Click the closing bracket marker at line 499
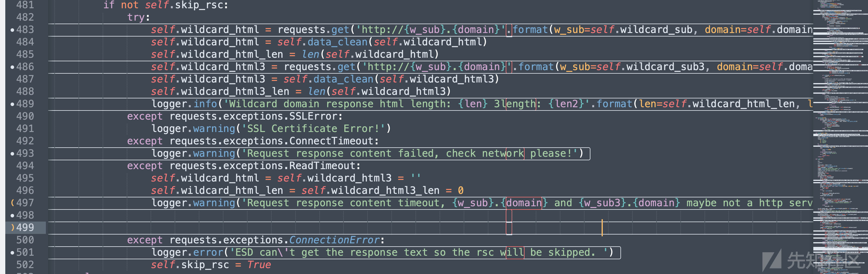This screenshot has width=868, height=274. click(12, 227)
